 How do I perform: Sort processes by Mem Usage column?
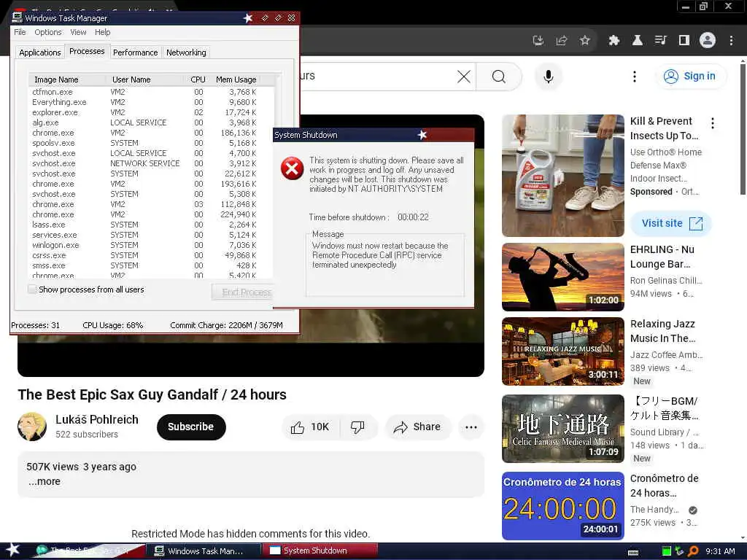(x=236, y=79)
